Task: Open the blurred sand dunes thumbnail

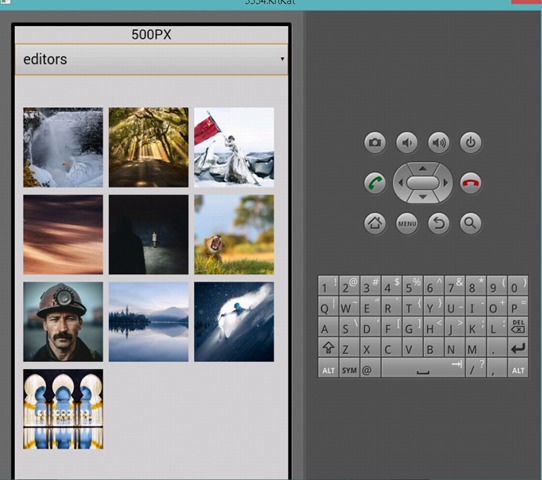Action: pyautogui.click(x=63, y=235)
